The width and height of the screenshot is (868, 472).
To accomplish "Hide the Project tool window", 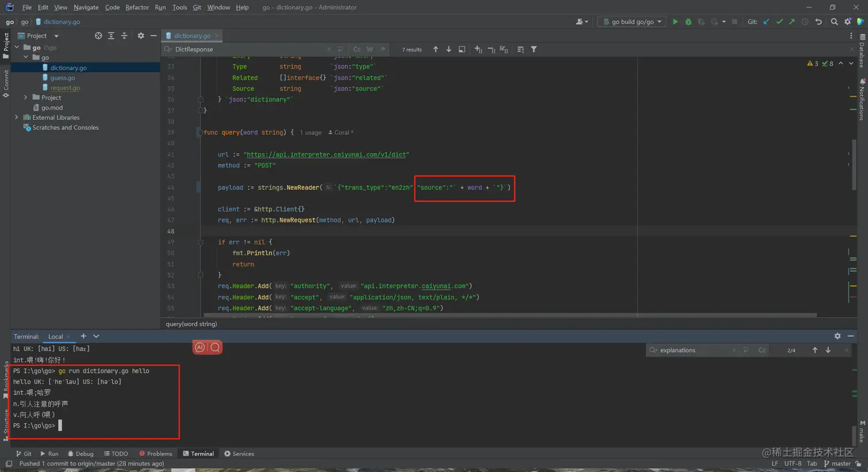I will pos(153,36).
